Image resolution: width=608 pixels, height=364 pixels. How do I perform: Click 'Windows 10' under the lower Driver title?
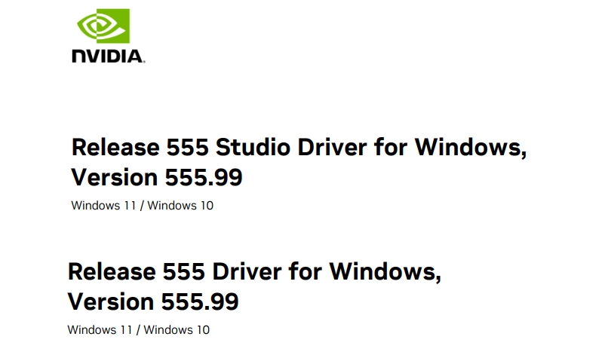177,329
